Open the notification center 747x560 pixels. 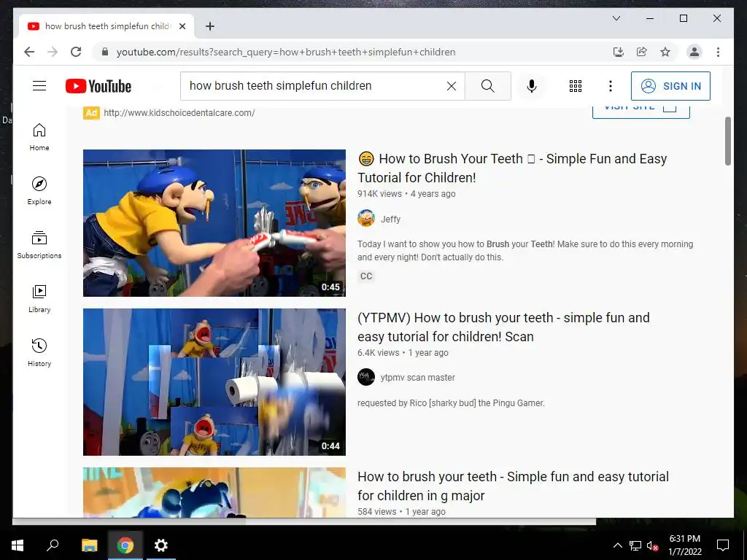[x=723, y=545]
